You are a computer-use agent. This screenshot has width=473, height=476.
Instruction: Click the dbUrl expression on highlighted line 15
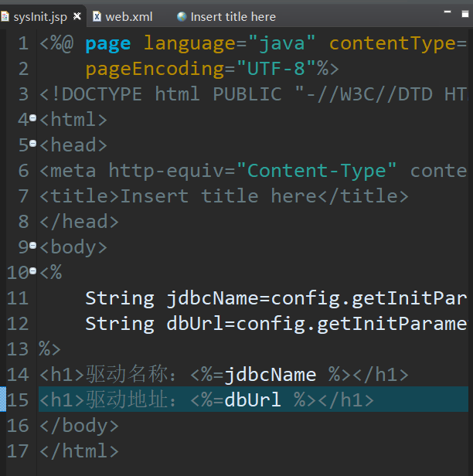253,400
